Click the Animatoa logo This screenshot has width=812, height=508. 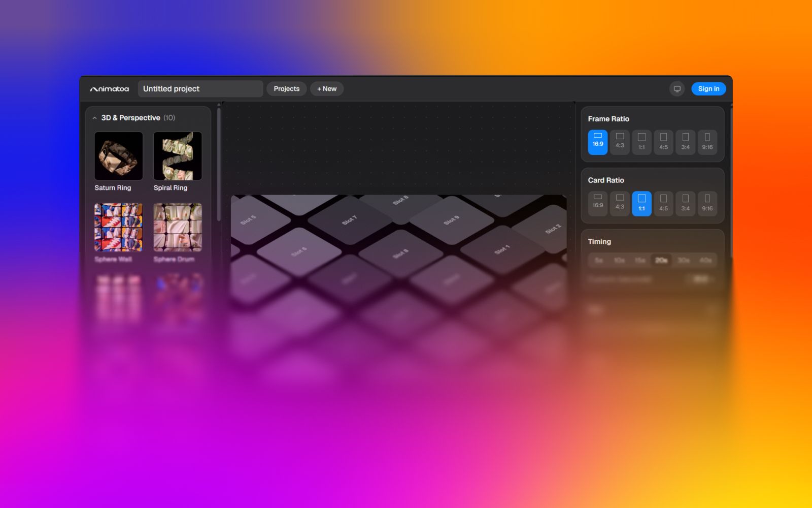point(110,89)
